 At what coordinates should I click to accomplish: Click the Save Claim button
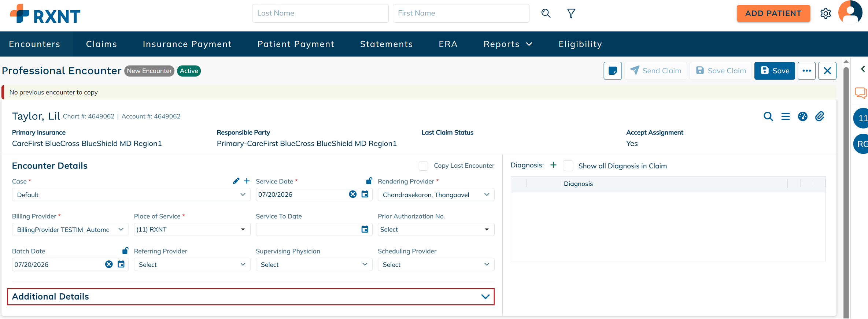[x=721, y=71]
